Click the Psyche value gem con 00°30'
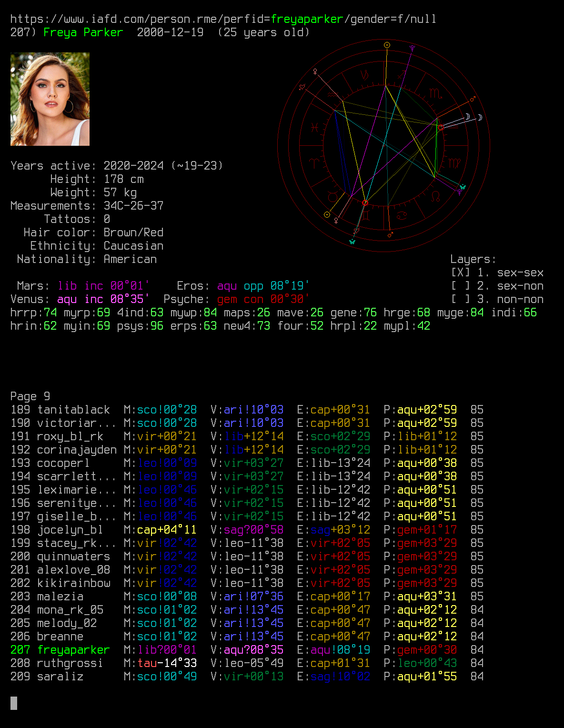The width and height of the screenshot is (564, 728). tap(263, 299)
